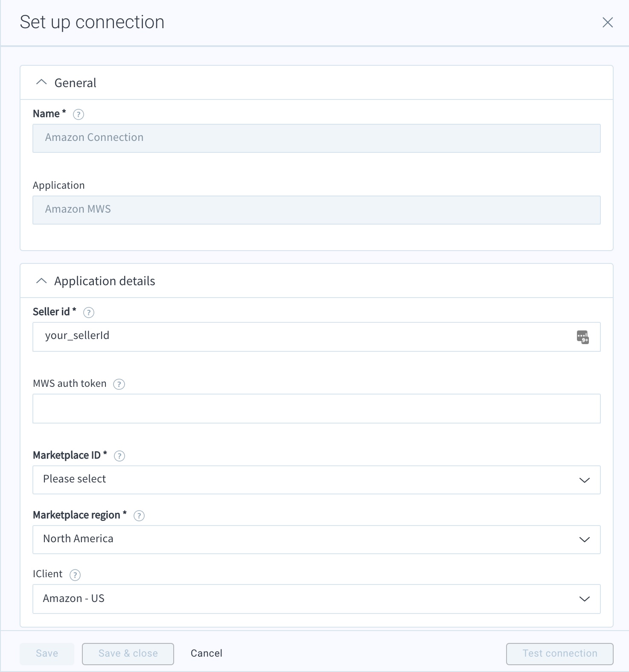Cancel the connection setup

[206, 653]
